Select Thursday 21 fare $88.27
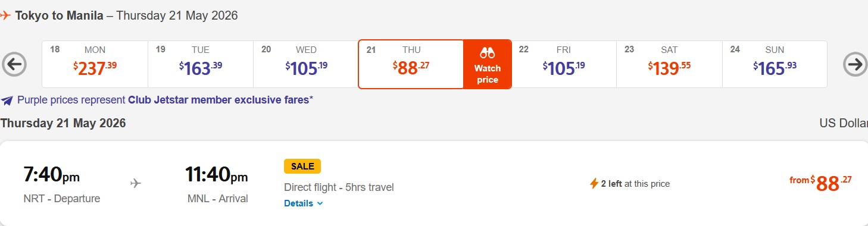The width and height of the screenshot is (868, 226). (411, 64)
